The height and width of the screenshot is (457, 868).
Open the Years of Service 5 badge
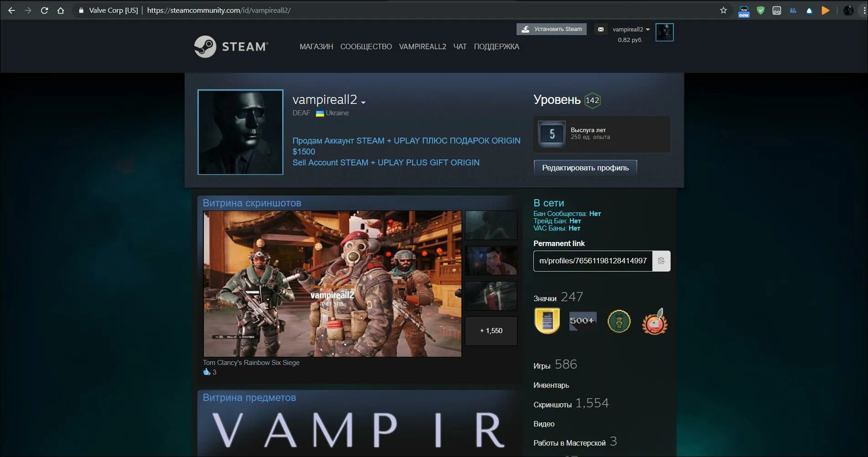pos(552,134)
